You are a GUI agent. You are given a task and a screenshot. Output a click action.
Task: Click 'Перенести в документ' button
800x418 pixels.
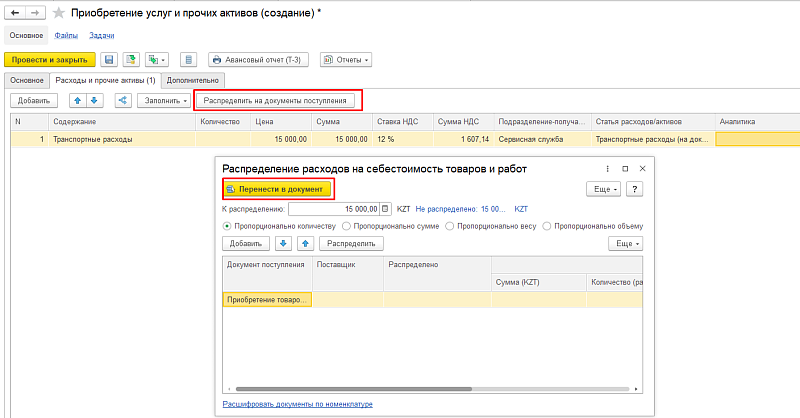276,189
